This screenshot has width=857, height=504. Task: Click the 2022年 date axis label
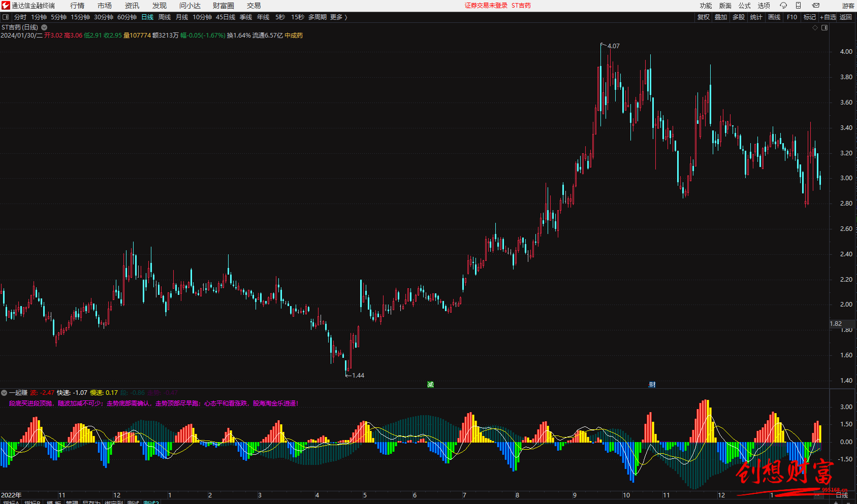point(11,495)
